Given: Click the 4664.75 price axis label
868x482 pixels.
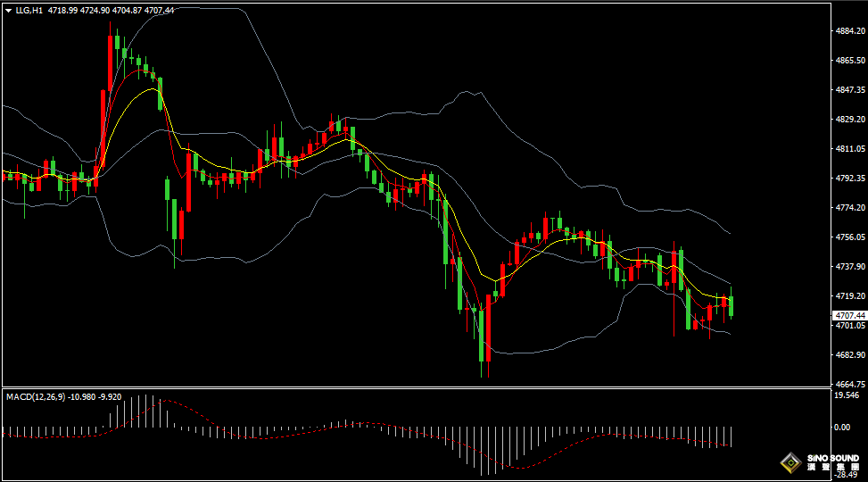Looking at the screenshot, I should tap(848, 384).
